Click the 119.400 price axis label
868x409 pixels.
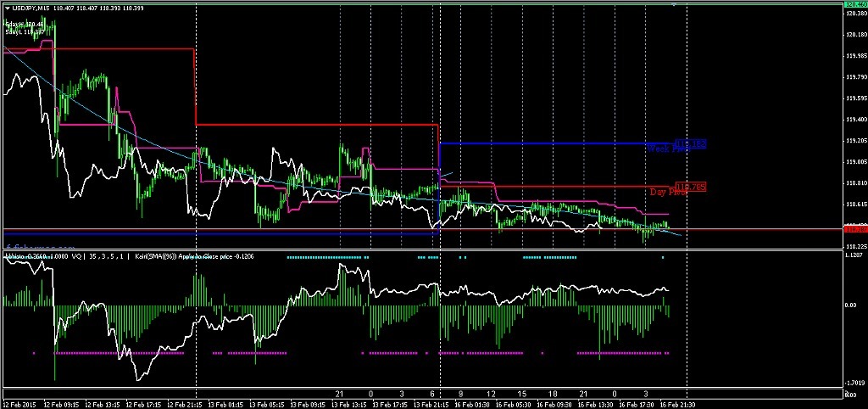pos(855,119)
